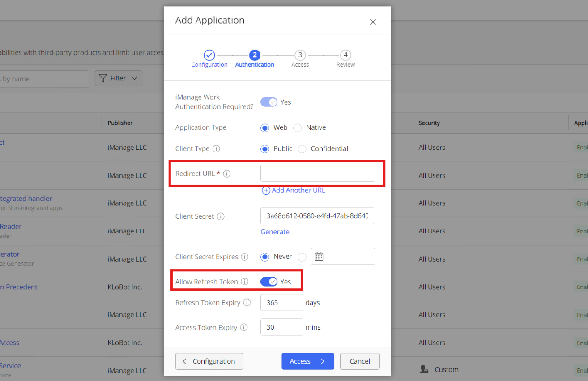Click the Custom security user icon
The height and width of the screenshot is (381, 588).
pyautogui.click(x=424, y=369)
